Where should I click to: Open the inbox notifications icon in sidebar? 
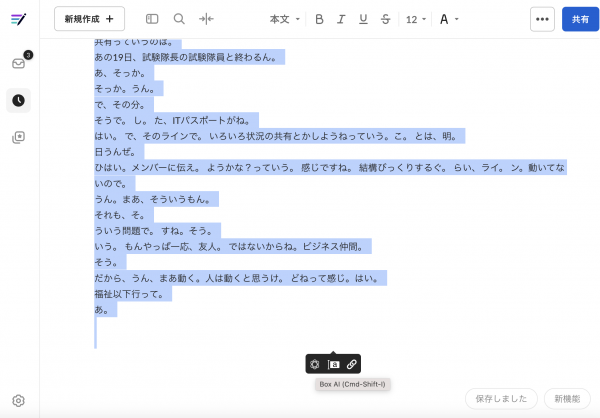pyautogui.click(x=18, y=63)
